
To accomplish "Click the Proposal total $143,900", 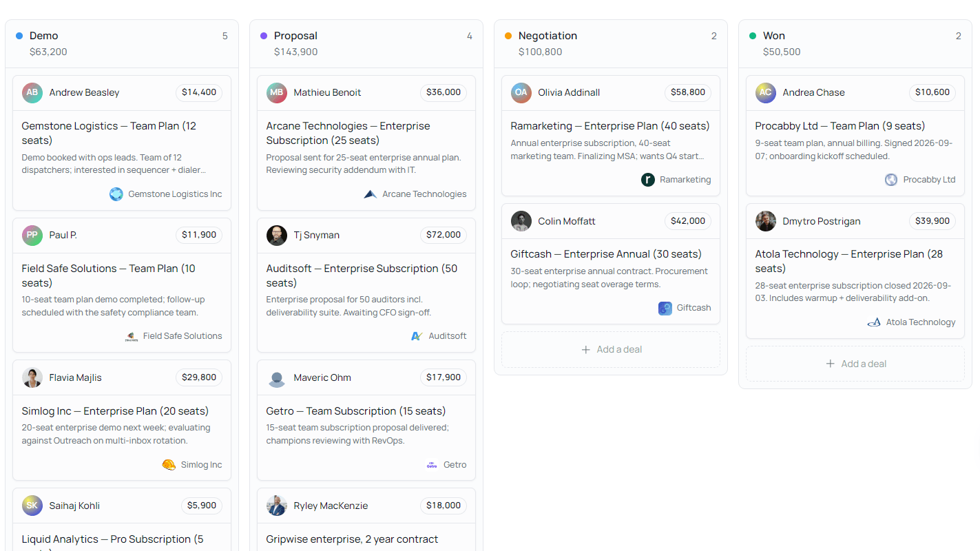I will 296,52.
